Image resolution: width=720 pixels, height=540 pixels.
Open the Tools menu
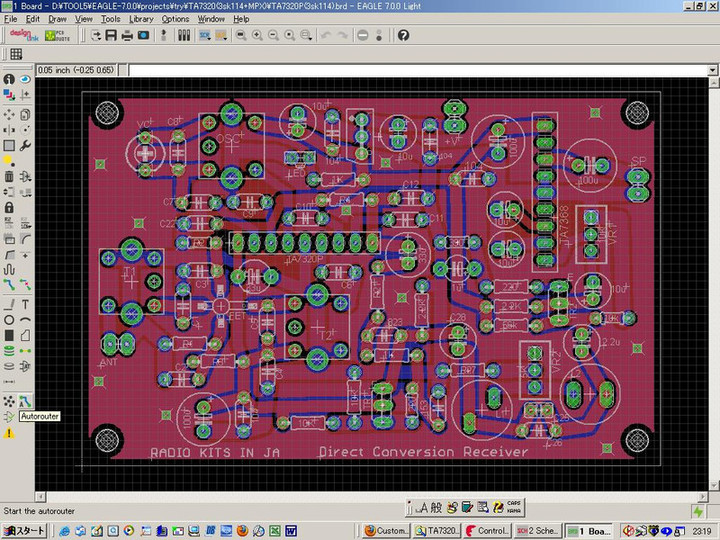point(110,19)
